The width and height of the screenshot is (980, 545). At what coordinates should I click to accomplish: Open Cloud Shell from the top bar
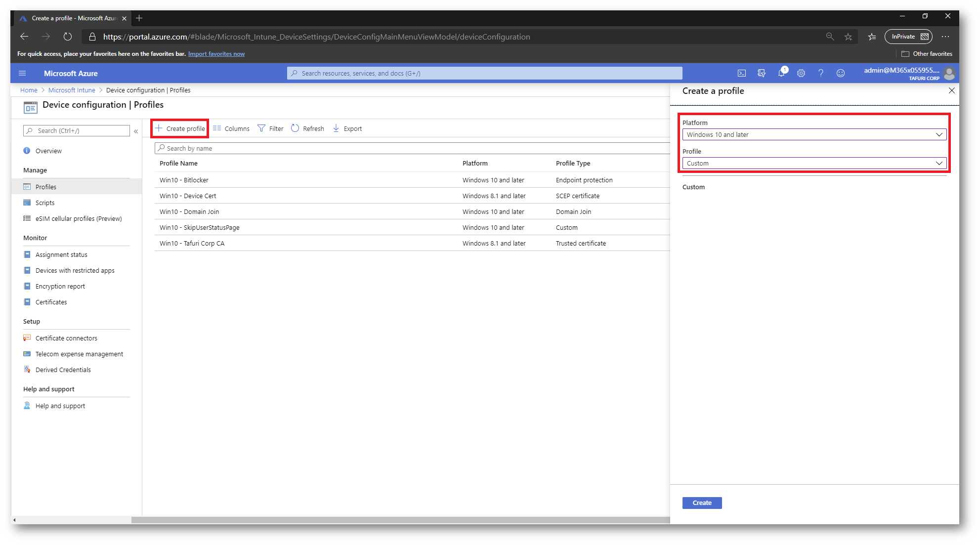[x=741, y=73]
